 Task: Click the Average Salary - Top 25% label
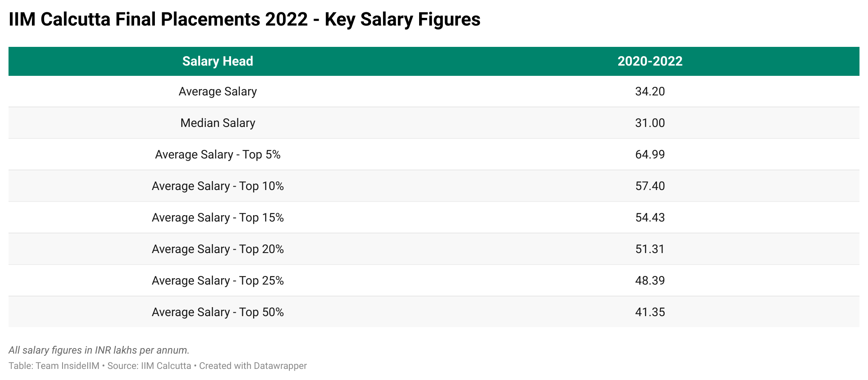point(217,281)
